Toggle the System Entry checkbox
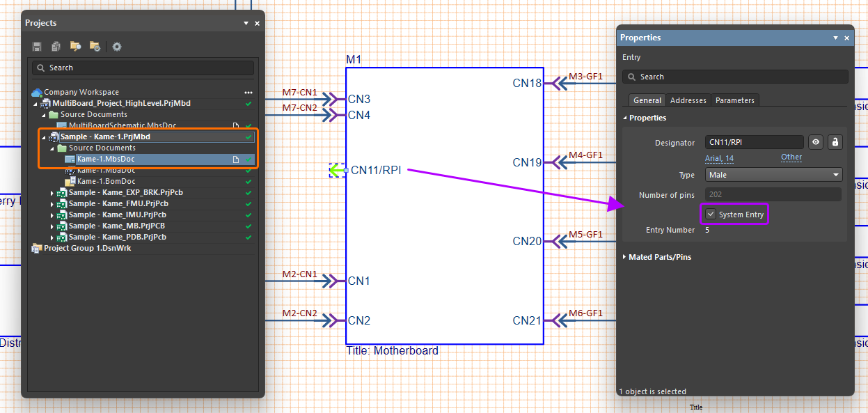Screen dimensions: 868x413 (x=711, y=215)
